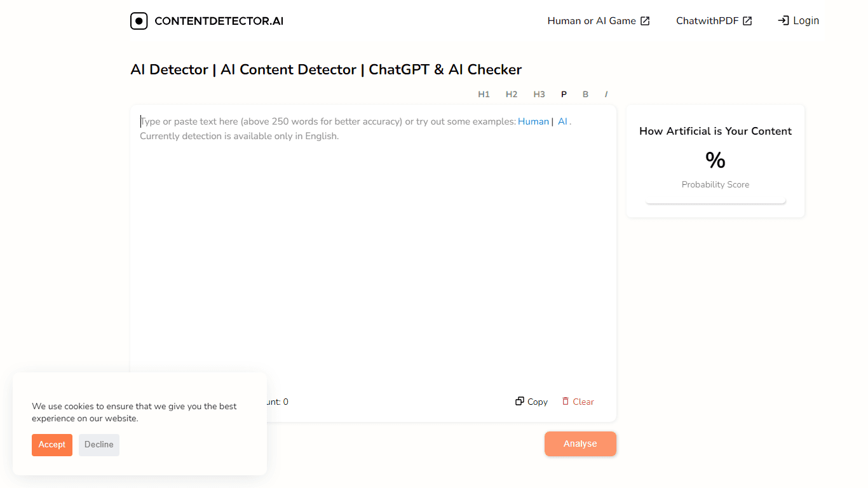Apply H2 heading format
The width and height of the screenshot is (868, 488).
pos(512,94)
